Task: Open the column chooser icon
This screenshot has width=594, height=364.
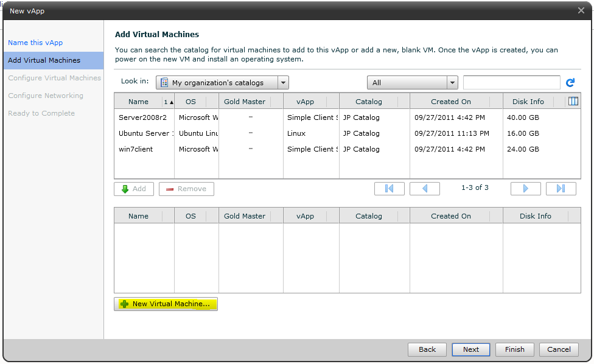Action: 573,101
